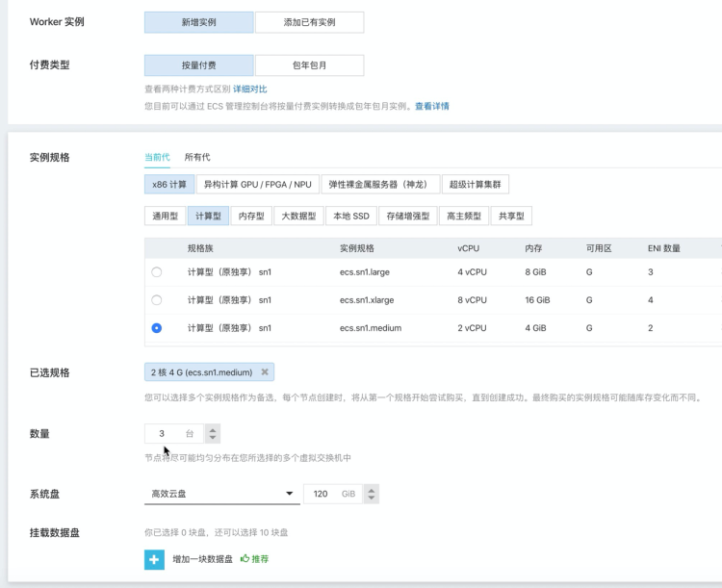Select 弹性裸金属服务器（神龙）tab
This screenshot has height=588, width=722.
[x=381, y=184]
